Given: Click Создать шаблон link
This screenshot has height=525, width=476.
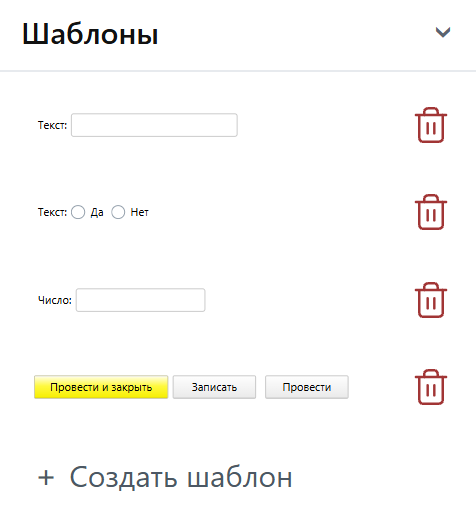Looking at the screenshot, I should coord(165,477).
